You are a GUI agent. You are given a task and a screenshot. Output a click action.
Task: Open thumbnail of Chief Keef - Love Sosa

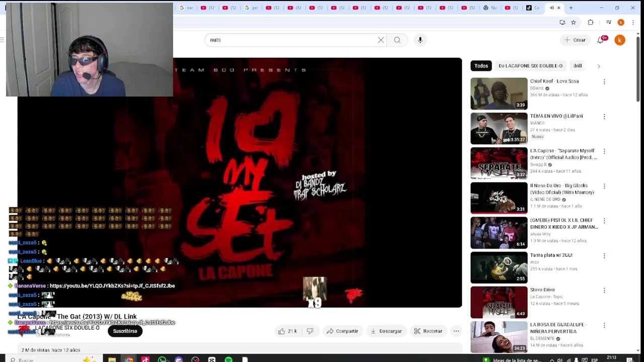tap(499, 94)
